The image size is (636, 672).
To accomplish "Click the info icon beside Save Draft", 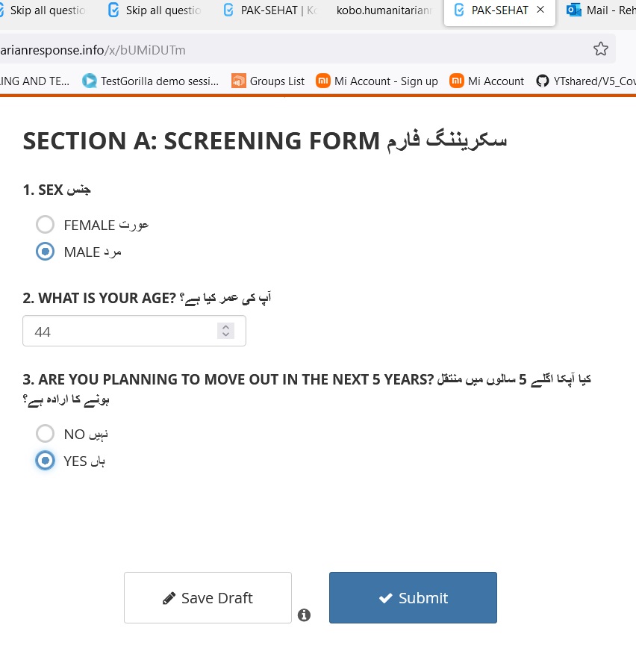I will (304, 615).
